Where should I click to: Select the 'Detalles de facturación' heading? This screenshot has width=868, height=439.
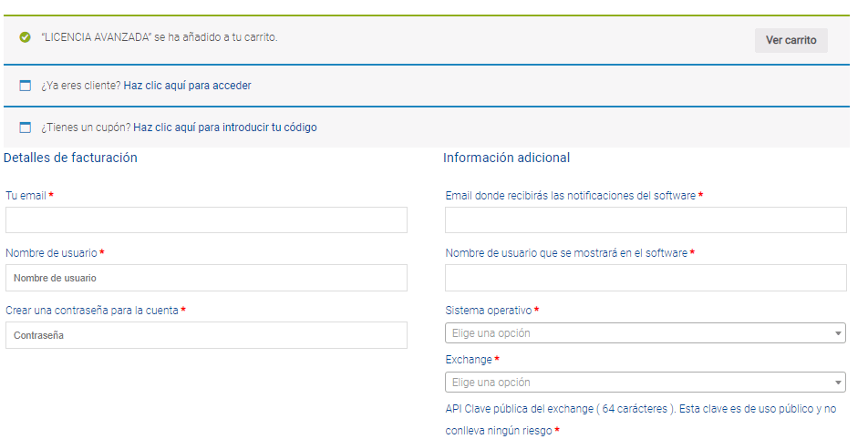coord(70,158)
